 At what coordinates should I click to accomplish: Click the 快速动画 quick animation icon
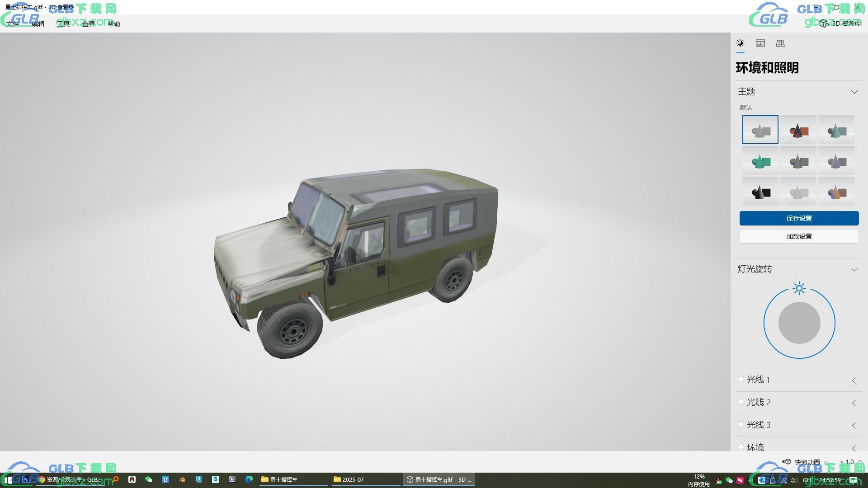787,462
